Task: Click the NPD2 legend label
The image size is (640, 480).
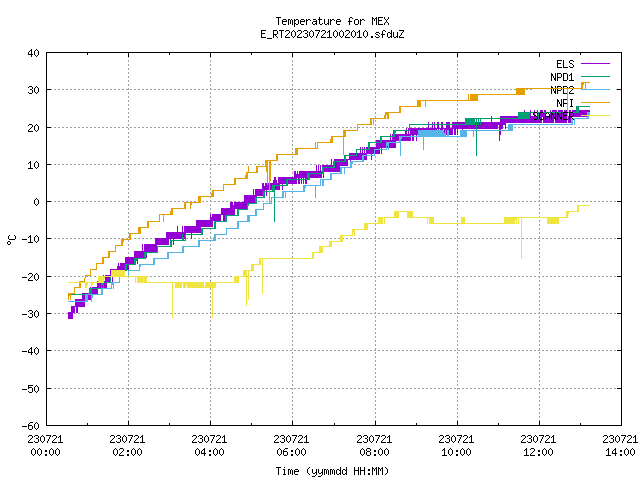Action: click(562, 90)
